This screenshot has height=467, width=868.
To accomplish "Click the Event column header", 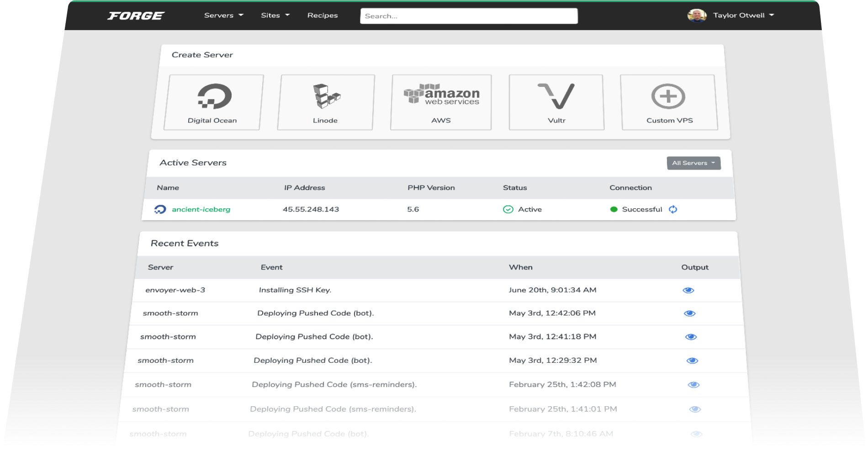I will click(272, 267).
